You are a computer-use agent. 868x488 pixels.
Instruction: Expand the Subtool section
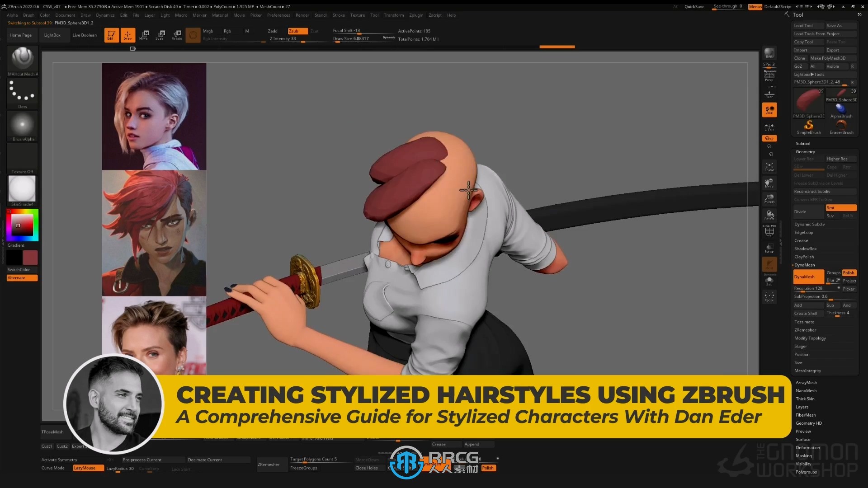click(x=803, y=144)
